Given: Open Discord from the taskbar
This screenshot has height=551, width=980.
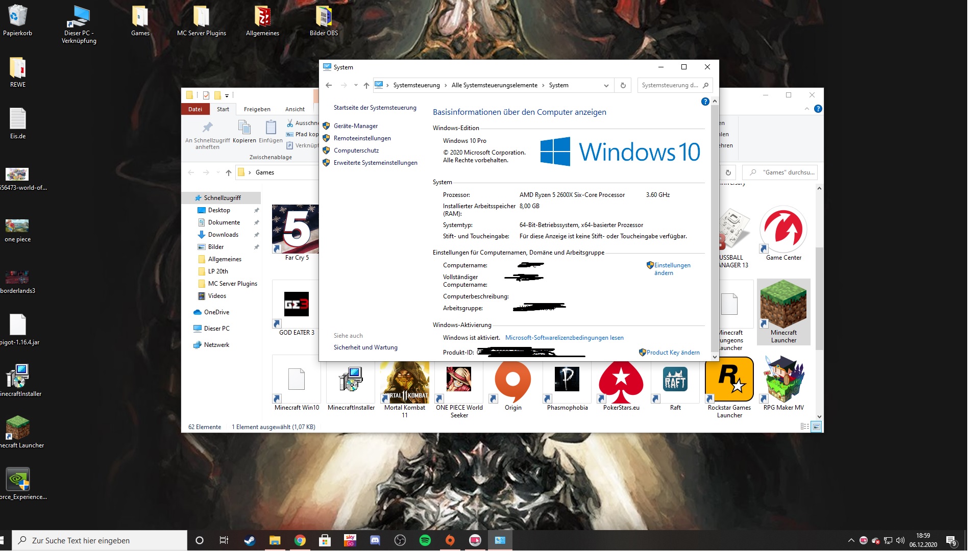Looking at the screenshot, I should click(375, 540).
